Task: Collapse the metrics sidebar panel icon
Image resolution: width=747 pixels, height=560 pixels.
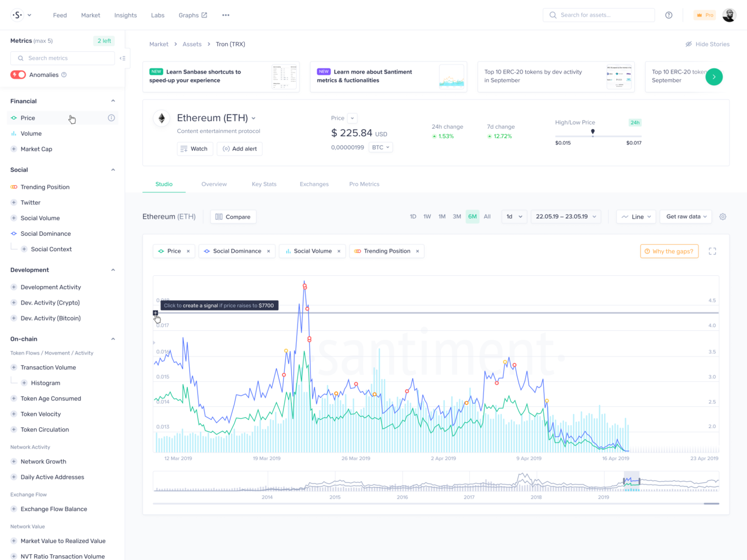Action: (122, 58)
